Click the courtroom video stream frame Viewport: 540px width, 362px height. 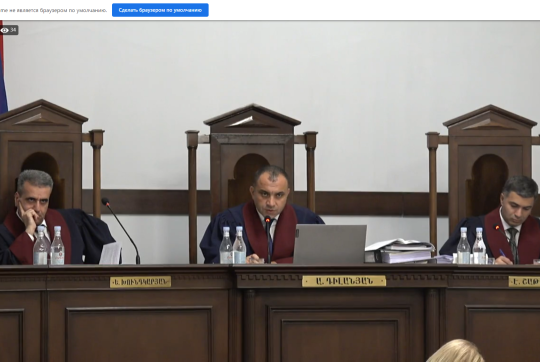[x=270, y=191]
